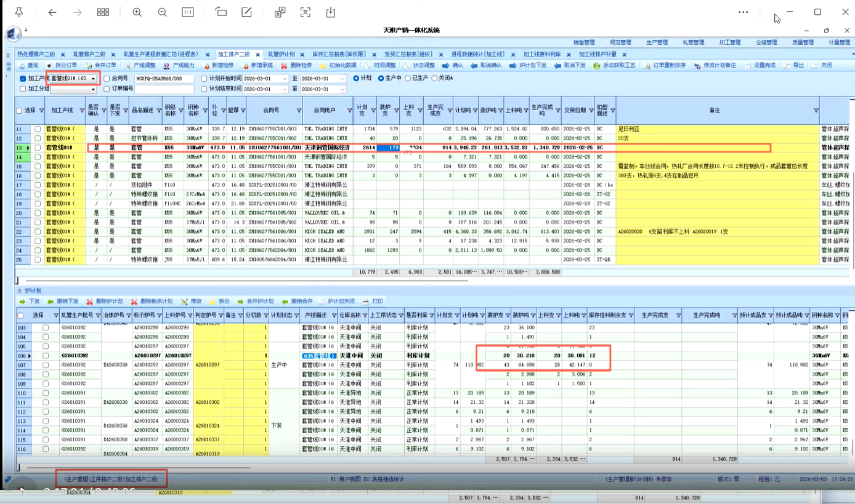
Task: Click the 删除检修 red X icon
Action: click(283, 65)
